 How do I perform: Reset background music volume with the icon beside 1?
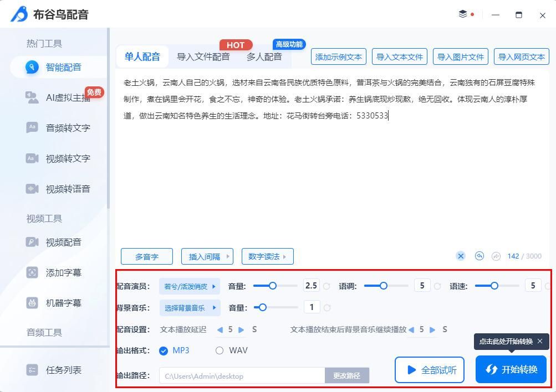tap(327, 308)
